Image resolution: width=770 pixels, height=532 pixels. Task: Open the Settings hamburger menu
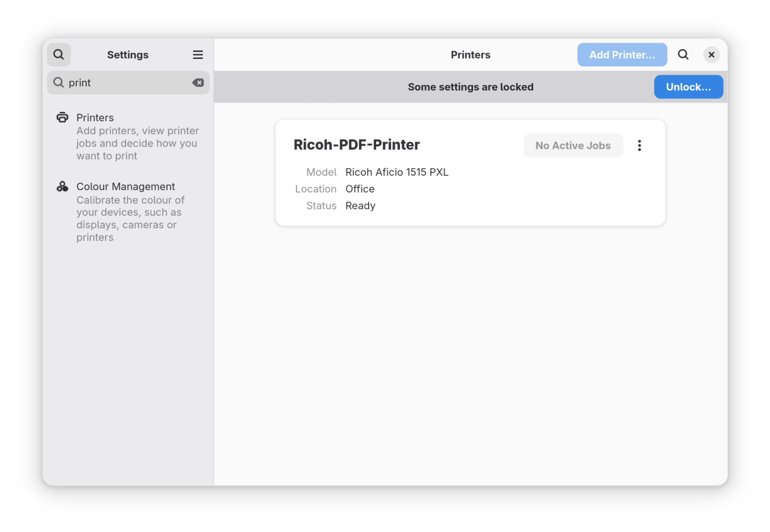click(x=198, y=54)
